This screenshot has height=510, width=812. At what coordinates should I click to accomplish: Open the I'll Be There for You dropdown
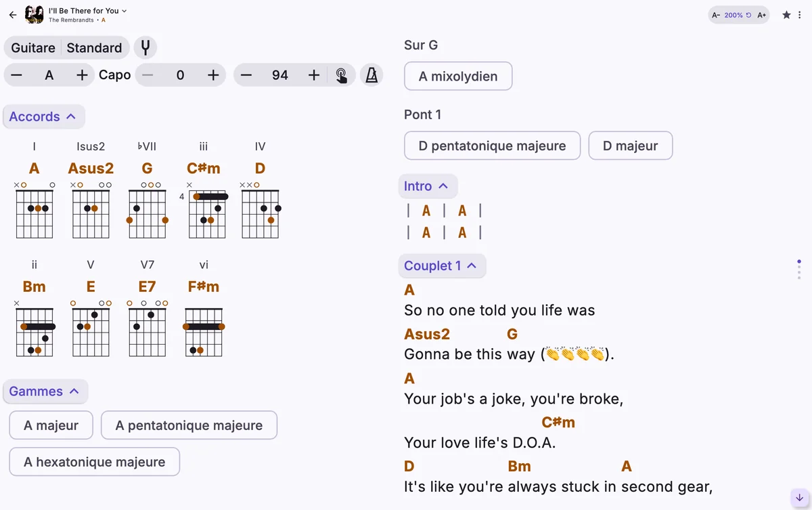[88, 10]
